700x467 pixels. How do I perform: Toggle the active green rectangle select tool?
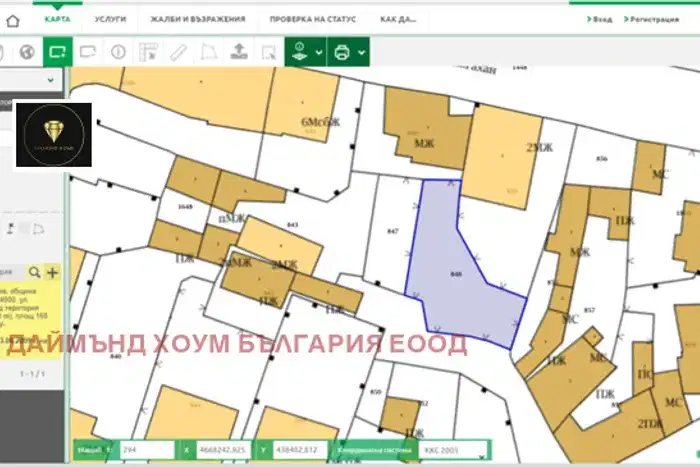pyautogui.click(x=58, y=52)
